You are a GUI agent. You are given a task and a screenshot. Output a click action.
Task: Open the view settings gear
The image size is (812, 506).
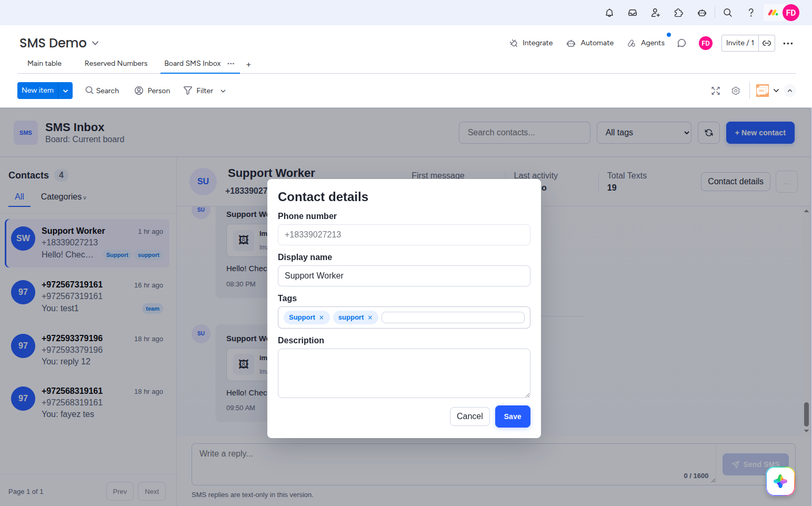click(x=736, y=91)
